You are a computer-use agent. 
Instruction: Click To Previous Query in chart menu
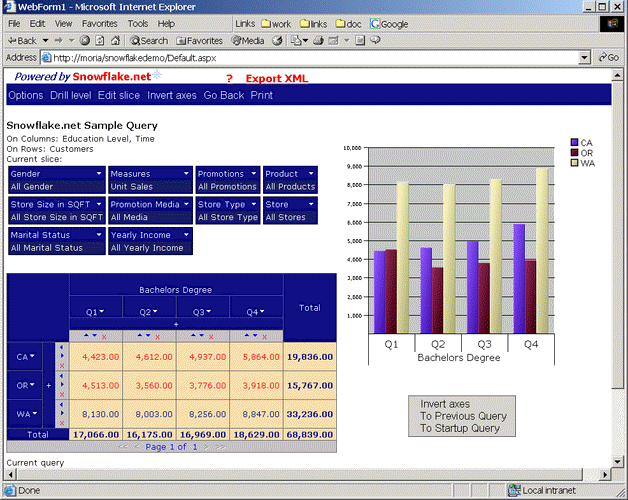(463, 416)
